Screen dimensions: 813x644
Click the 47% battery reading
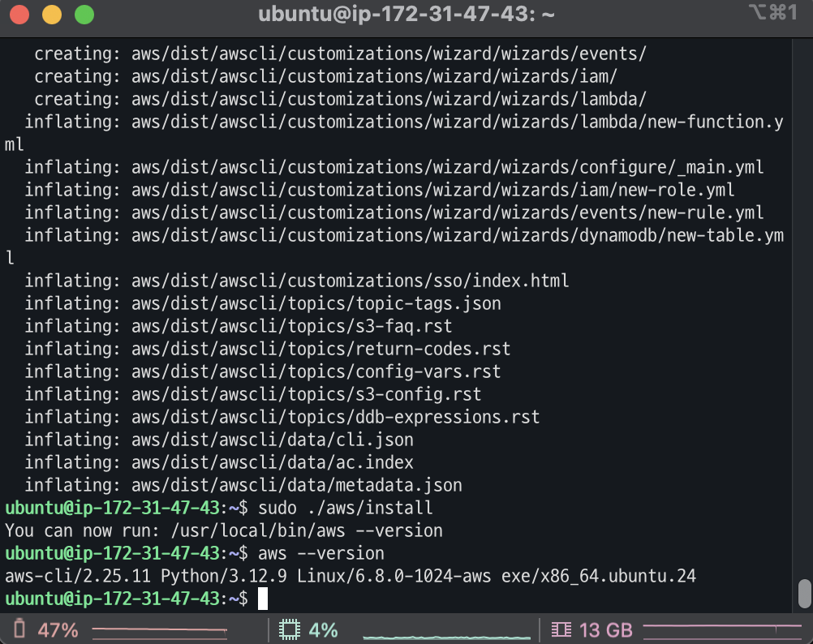(58, 630)
